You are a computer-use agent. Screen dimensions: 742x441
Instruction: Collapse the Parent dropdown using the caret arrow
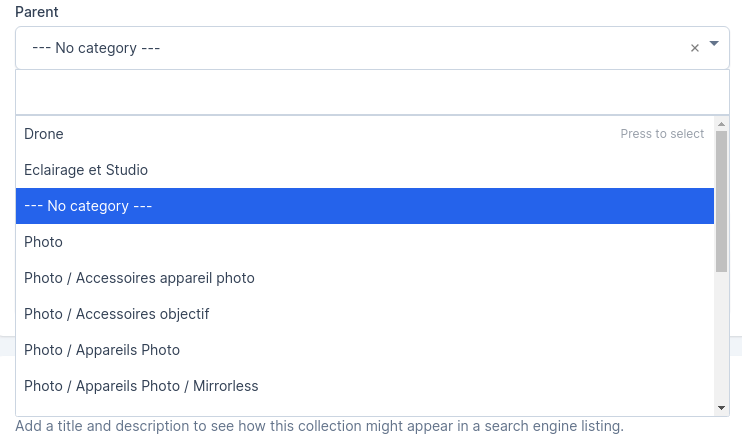(x=714, y=44)
